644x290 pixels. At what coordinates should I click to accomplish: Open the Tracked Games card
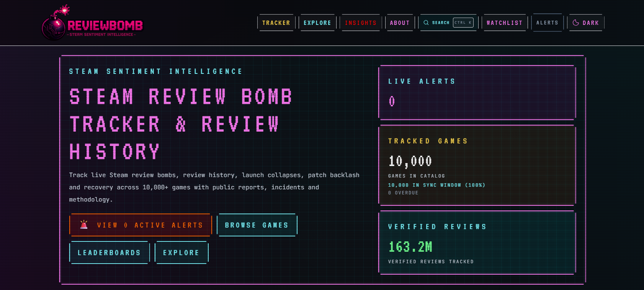(477, 165)
